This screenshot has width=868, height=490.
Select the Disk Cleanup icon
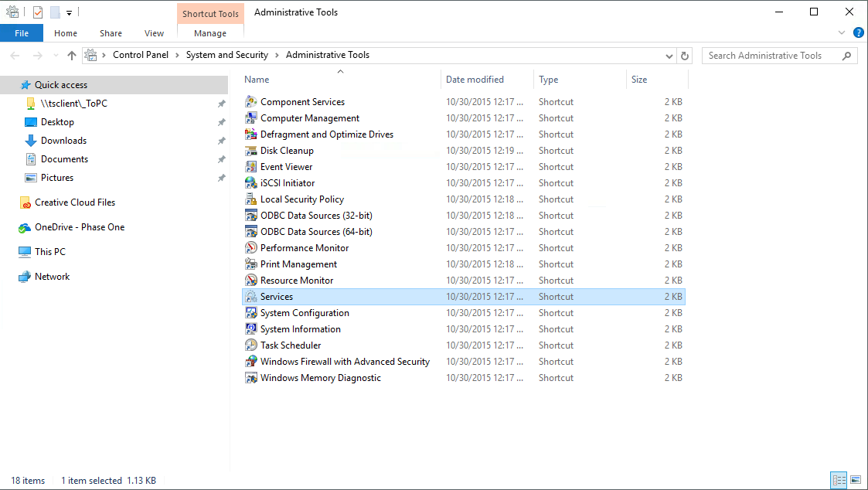click(x=250, y=151)
